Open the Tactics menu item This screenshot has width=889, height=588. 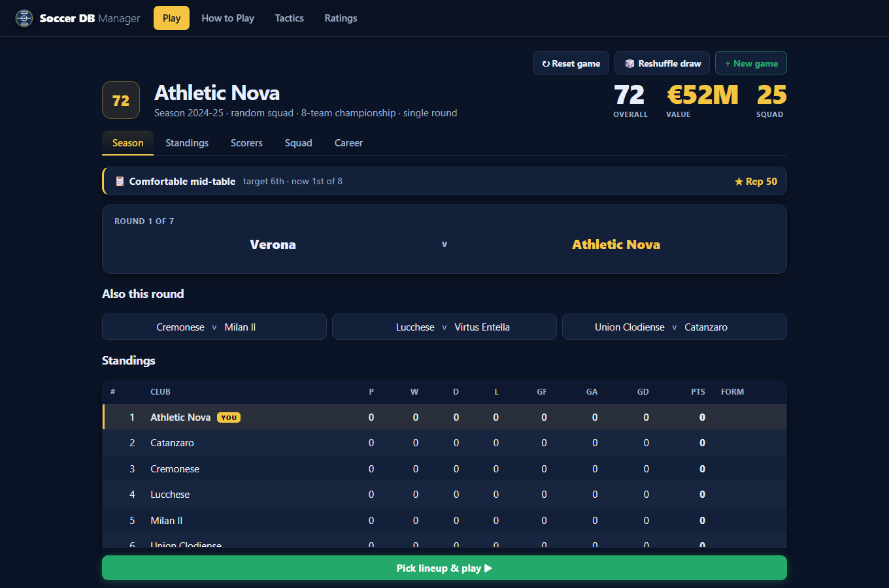[x=289, y=18]
